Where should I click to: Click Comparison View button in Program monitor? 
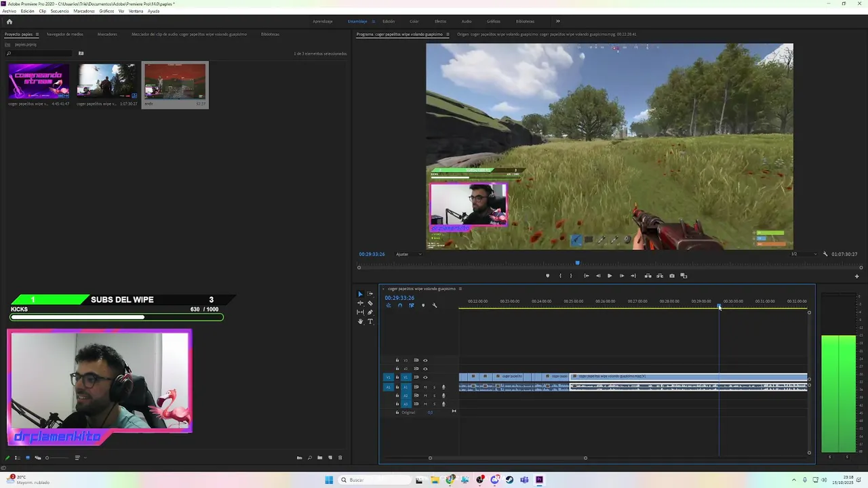684,276
